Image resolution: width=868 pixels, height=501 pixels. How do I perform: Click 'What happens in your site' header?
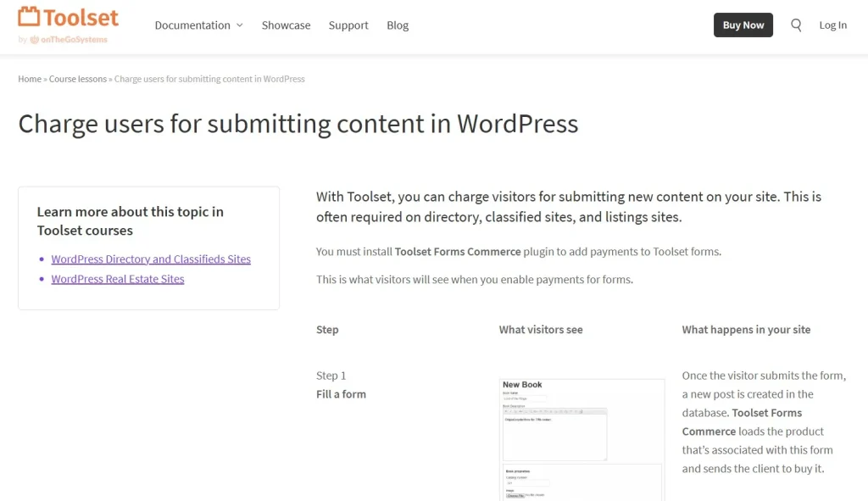coord(746,330)
